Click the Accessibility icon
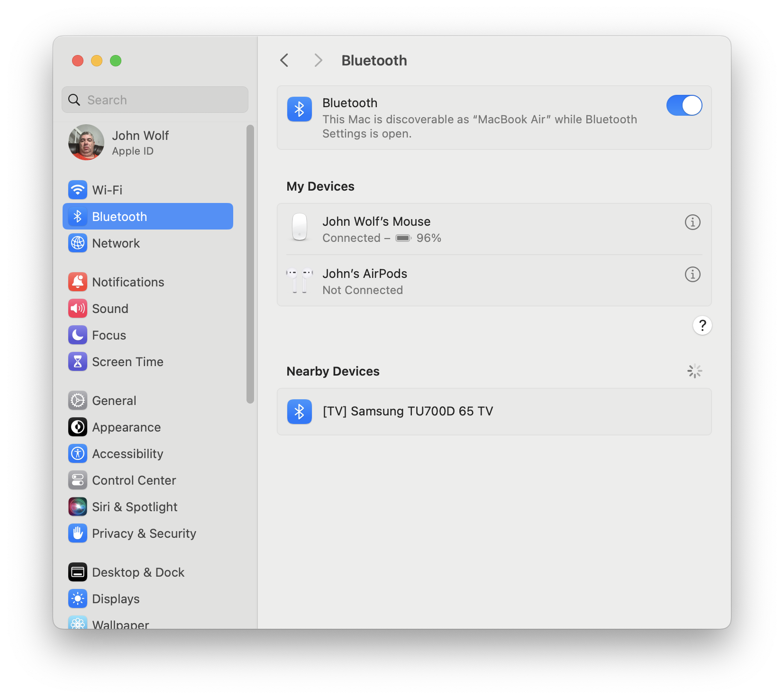This screenshot has width=784, height=699. click(x=78, y=453)
